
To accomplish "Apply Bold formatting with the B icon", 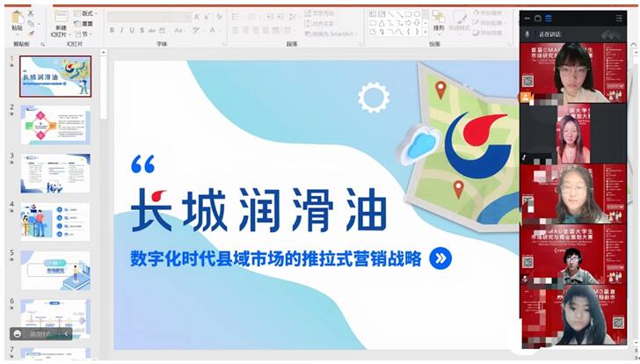I will (112, 30).
